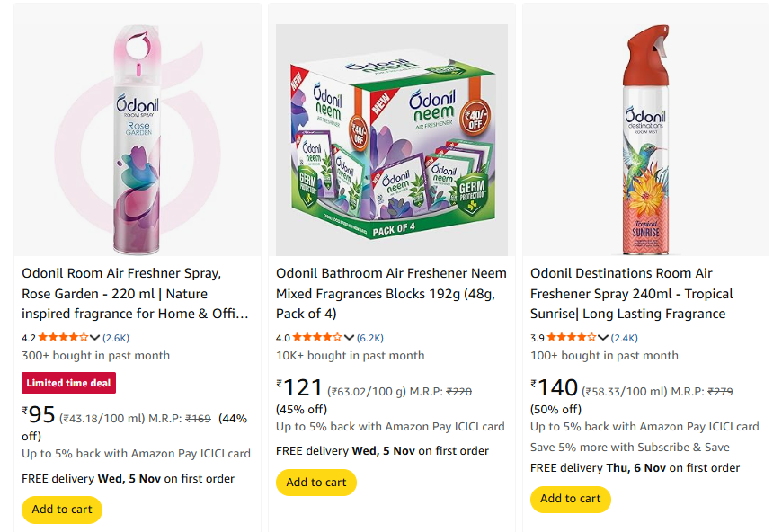Image resolution: width=773 pixels, height=532 pixels.
Task: Add Neem Blocks pack to cart
Action: (316, 483)
